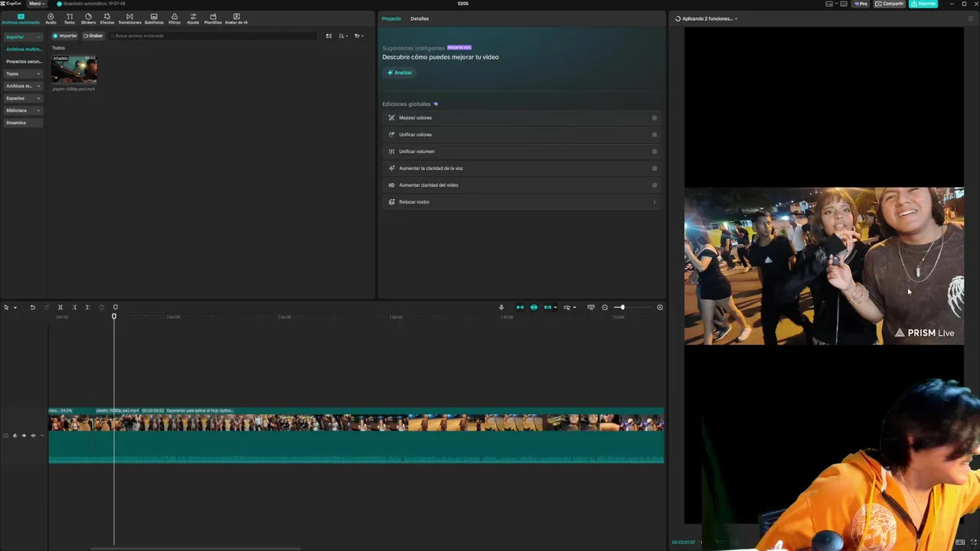The height and width of the screenshot is (551, 980).
Task: Switch to the Proyecto tab
Action: (391, 18)
